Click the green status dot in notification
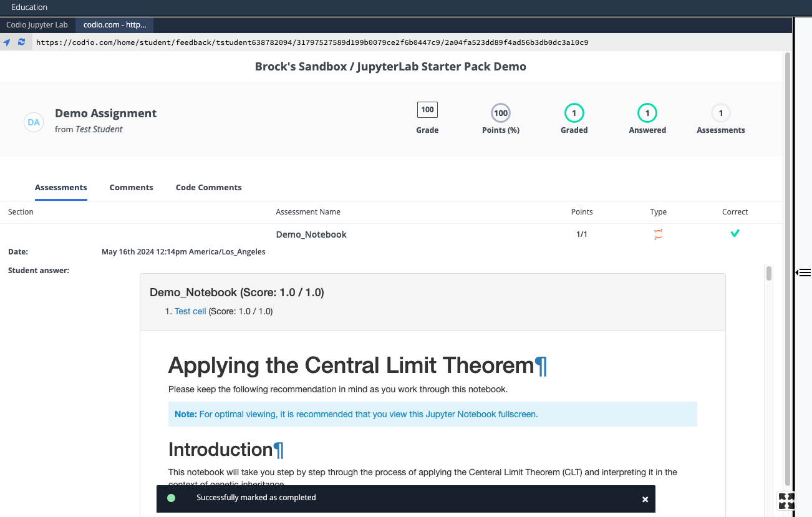The image size is (812, 517). click(x=172, y=498)
